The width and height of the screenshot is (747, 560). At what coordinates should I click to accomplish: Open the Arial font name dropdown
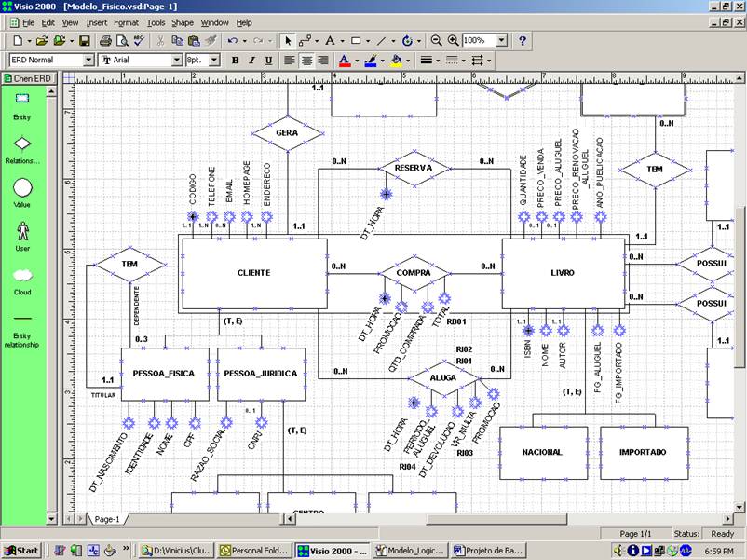[176, 61]
